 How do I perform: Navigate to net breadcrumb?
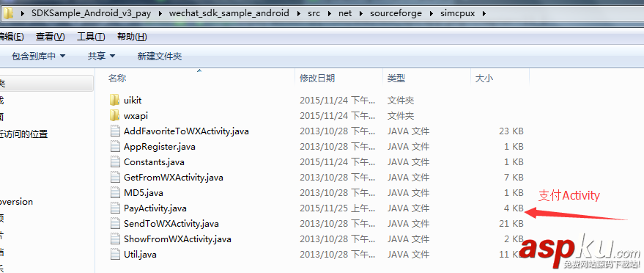click(x=345, y=13)
